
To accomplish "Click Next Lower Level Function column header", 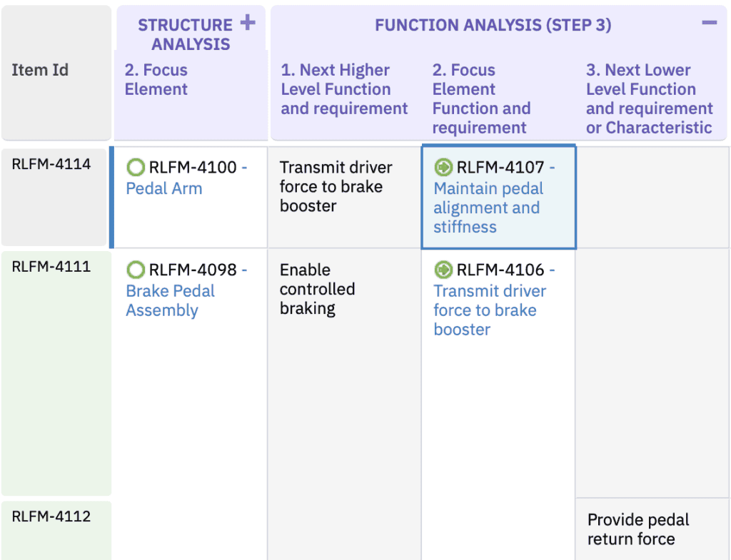I will (x=648, y=99).
